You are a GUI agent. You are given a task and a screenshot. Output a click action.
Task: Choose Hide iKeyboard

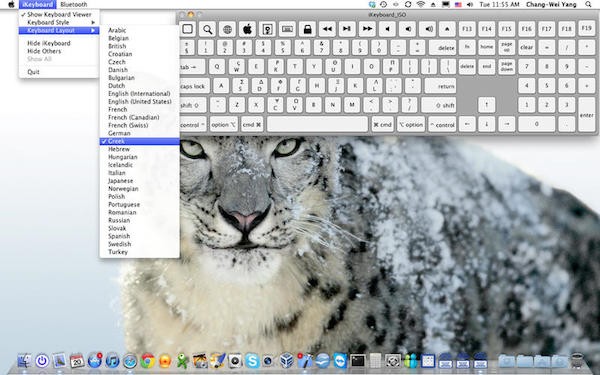click(59, 43)
